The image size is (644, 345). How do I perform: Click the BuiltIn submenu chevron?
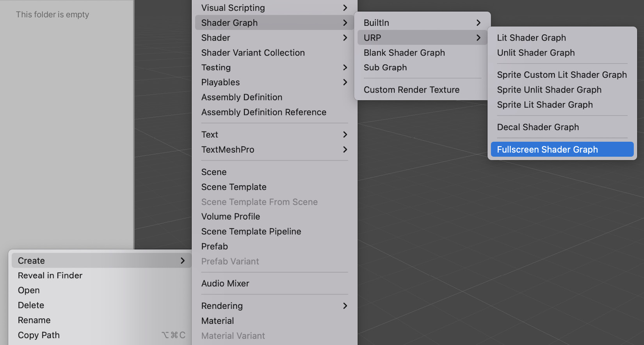tap(479, 23)
